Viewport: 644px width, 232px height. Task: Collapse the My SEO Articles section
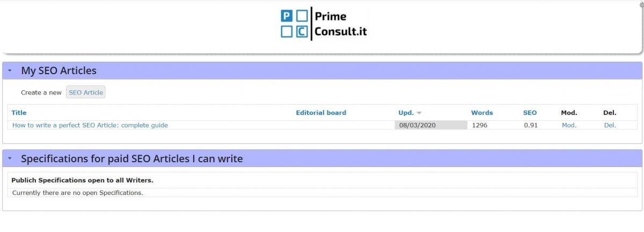10,70
